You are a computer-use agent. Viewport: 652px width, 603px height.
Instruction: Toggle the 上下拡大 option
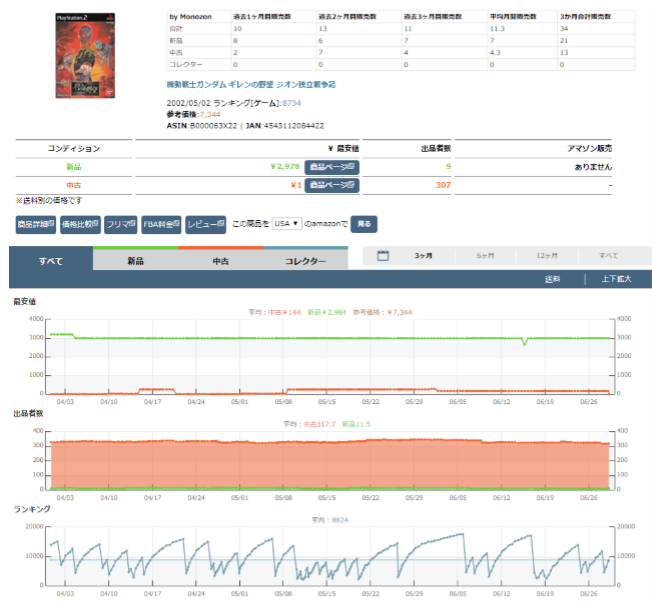[616, 279]
